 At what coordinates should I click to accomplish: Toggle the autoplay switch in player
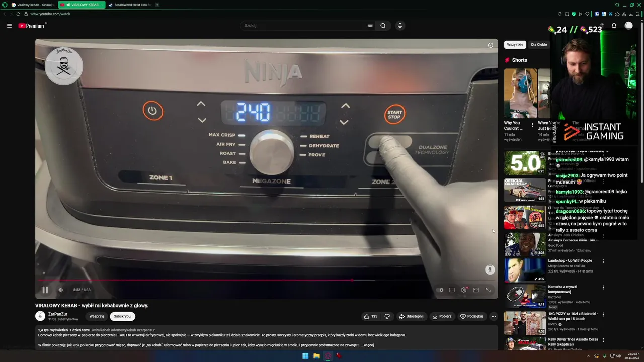pos(440,290)
